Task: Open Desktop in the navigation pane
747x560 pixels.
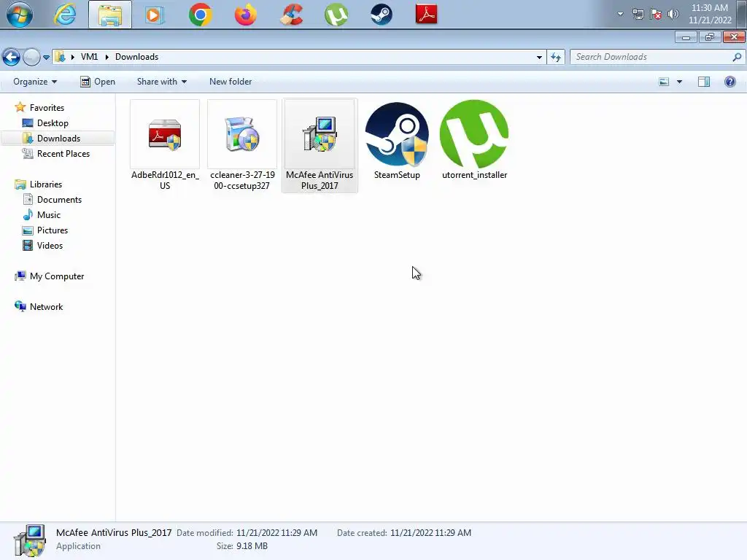Action: tap(53, 122)
